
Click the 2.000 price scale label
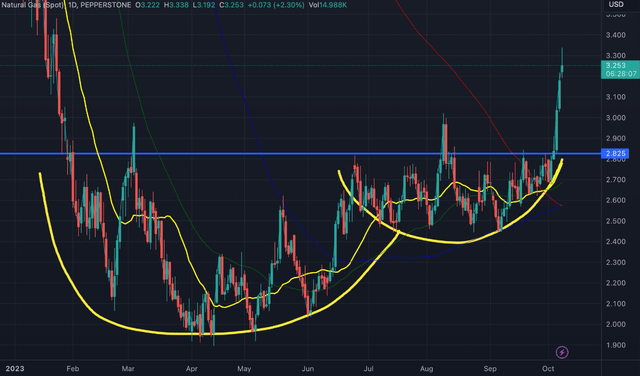[x=616, y=325]
